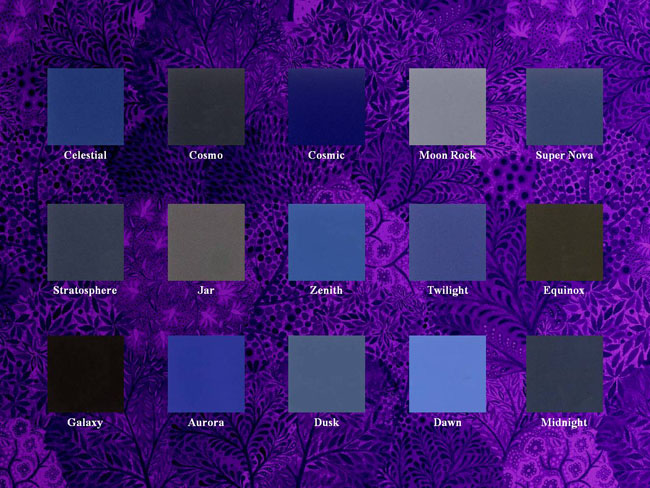Select the Super Nova swatch square
The height and width of the screenshot is (488, 650).
point(564,106)
